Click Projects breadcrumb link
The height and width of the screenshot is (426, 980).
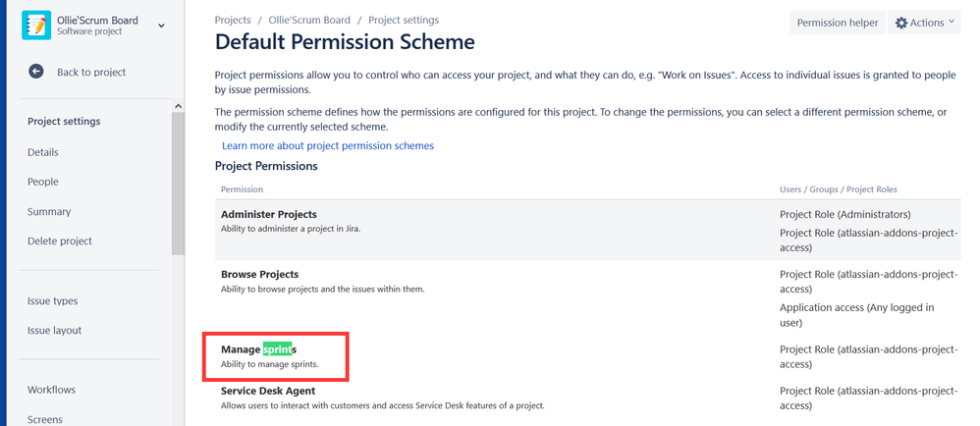234,20
